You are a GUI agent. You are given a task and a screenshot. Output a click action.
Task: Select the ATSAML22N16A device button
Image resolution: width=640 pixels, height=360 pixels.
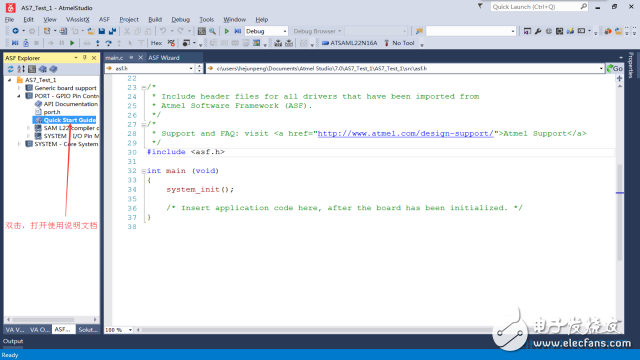coord(349,43)
